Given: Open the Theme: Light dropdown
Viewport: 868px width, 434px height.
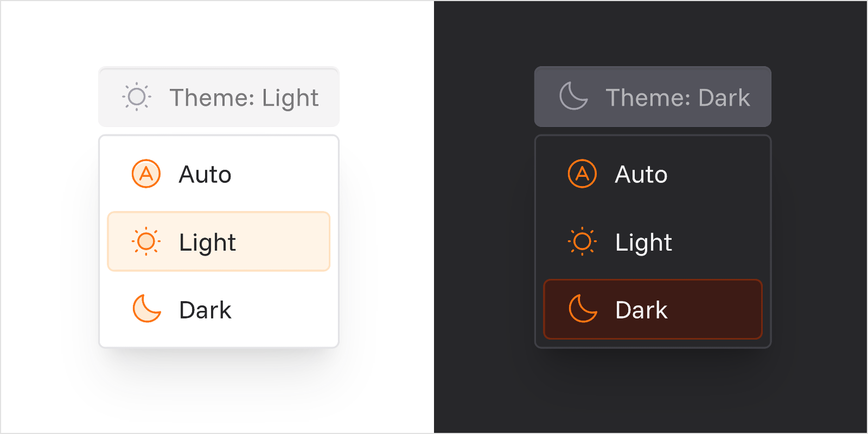Looking at the screenshot, I should pos(219,97).
